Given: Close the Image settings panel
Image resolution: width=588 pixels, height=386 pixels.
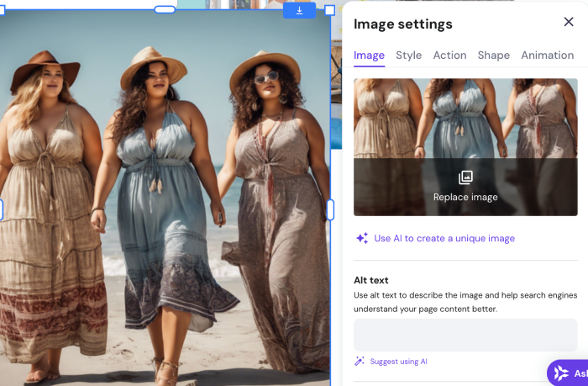Looking at the screenshot, I should pos(569,22).
